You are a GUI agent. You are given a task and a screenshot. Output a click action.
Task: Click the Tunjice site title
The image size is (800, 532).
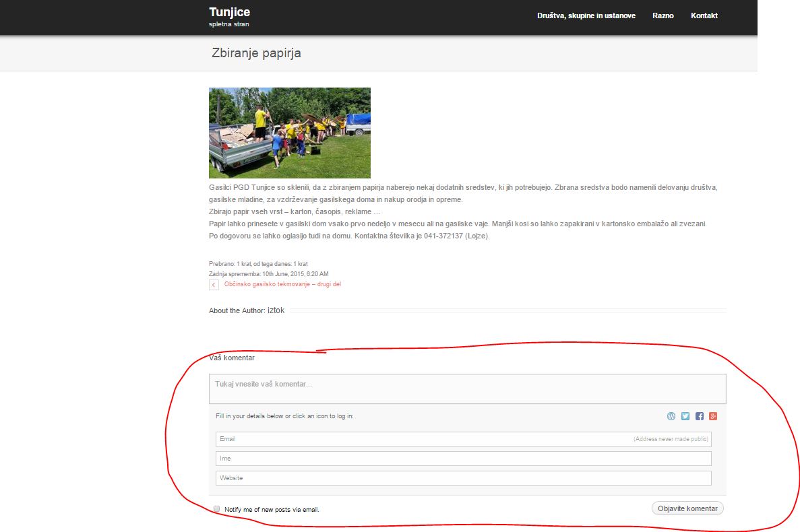coord(230,11)
